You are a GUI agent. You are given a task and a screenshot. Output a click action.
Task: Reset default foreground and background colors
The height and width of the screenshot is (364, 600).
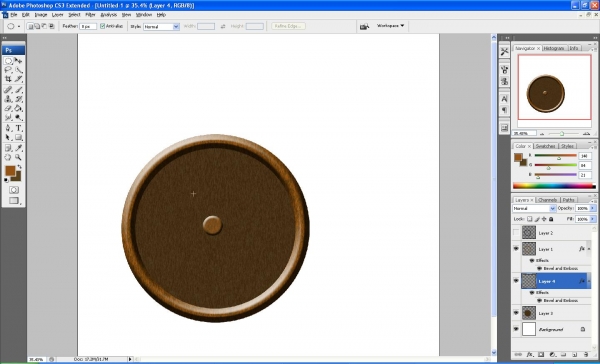pyautogui.click(x=7, y=180)
